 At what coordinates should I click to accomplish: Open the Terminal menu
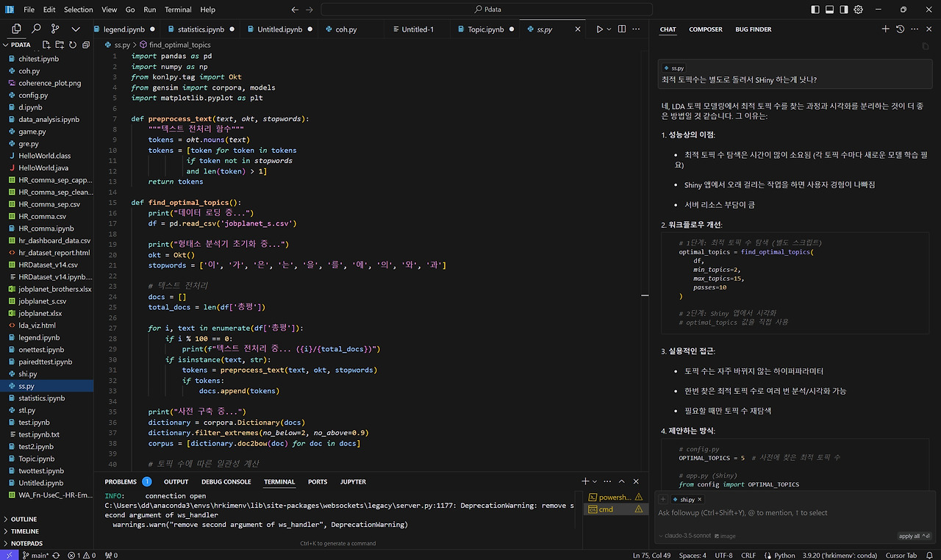click(x=178, y=10)
